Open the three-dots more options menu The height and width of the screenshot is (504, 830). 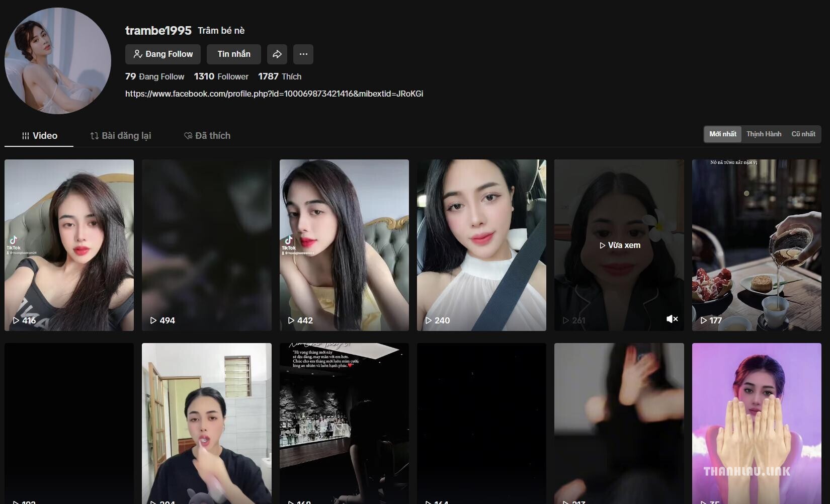303,54
